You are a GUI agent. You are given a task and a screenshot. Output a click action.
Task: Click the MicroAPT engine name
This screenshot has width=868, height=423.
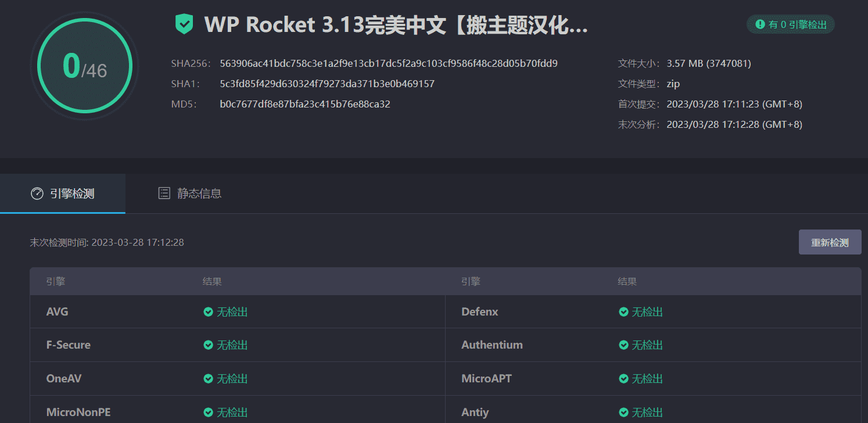pyautogui.click(x=487, y=379)
